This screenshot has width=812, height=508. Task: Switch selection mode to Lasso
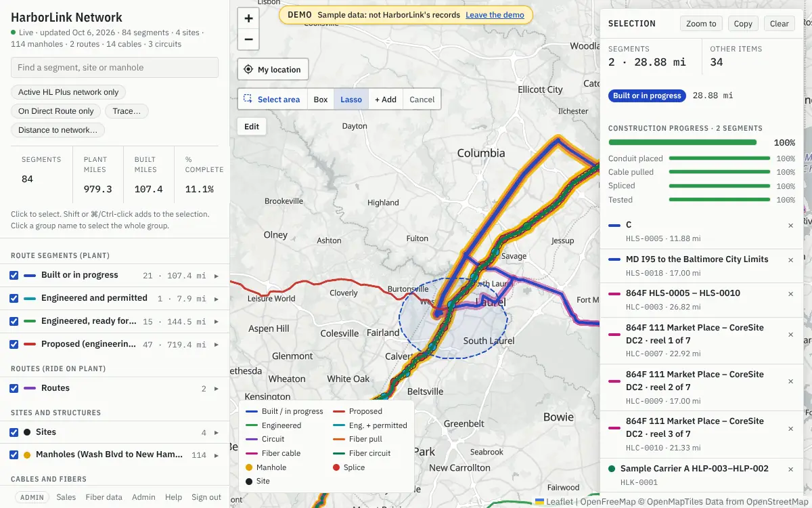tap(351, 100)
